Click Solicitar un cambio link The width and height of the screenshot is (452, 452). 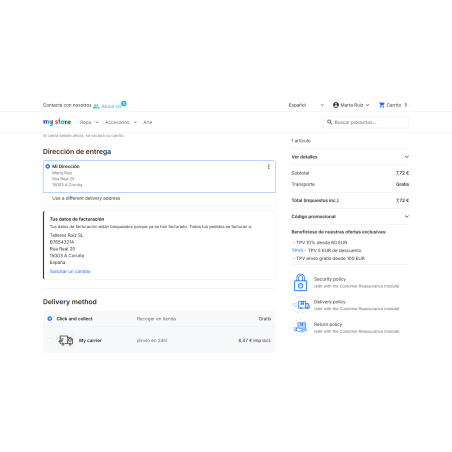[x=70, y=271]
